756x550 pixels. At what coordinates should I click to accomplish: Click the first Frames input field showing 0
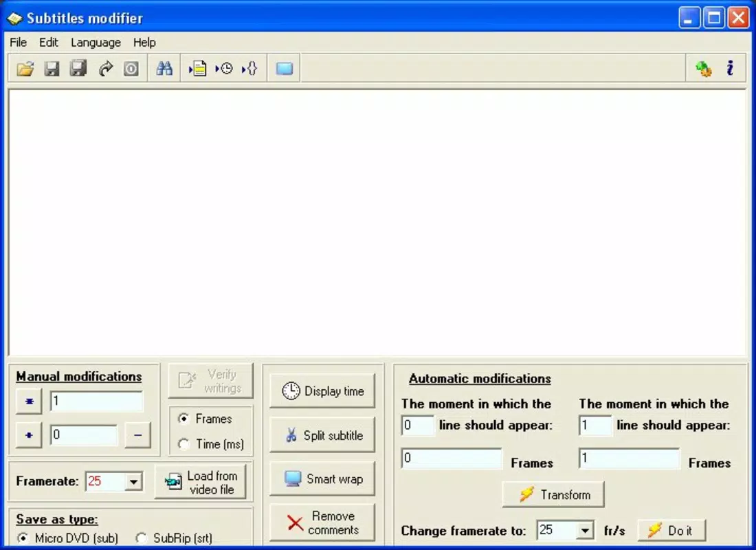coord(452,458)
